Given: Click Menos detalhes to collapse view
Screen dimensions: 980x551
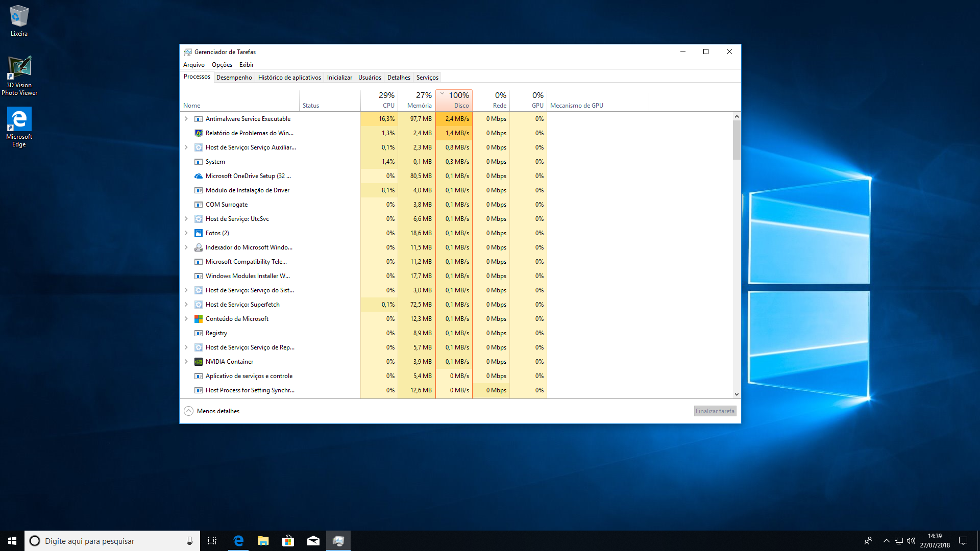Looking at the screenshot, I should point(211,411).
